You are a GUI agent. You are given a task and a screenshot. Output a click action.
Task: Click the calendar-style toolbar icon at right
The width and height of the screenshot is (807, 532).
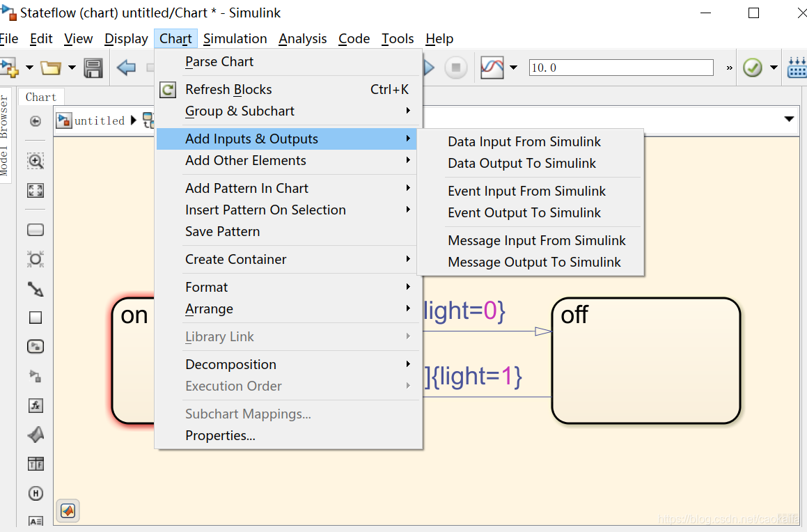pos(797,68)
